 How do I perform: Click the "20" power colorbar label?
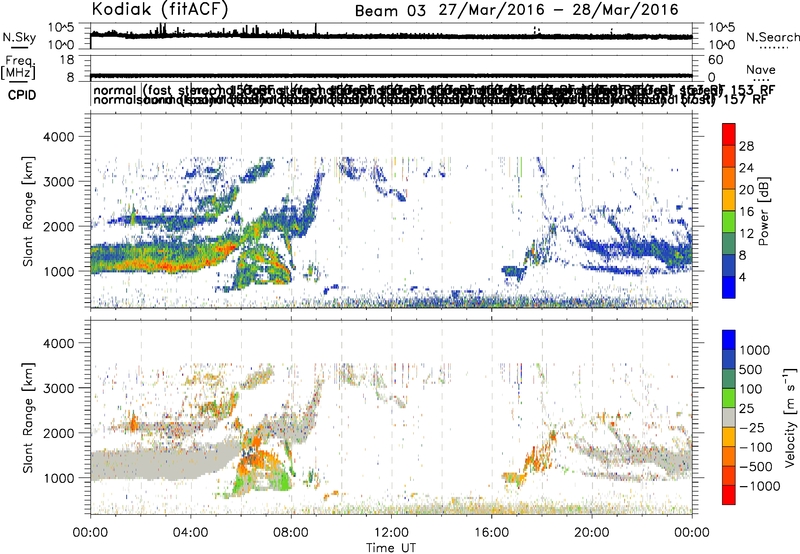click(746, 190)
